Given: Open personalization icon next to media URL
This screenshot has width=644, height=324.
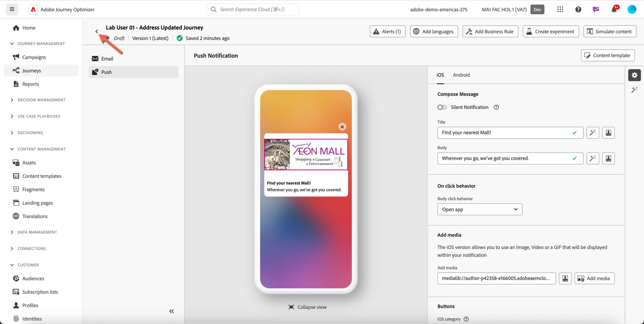Looking at the screenshot, I should pyautogui.click(x=565, y=279).
